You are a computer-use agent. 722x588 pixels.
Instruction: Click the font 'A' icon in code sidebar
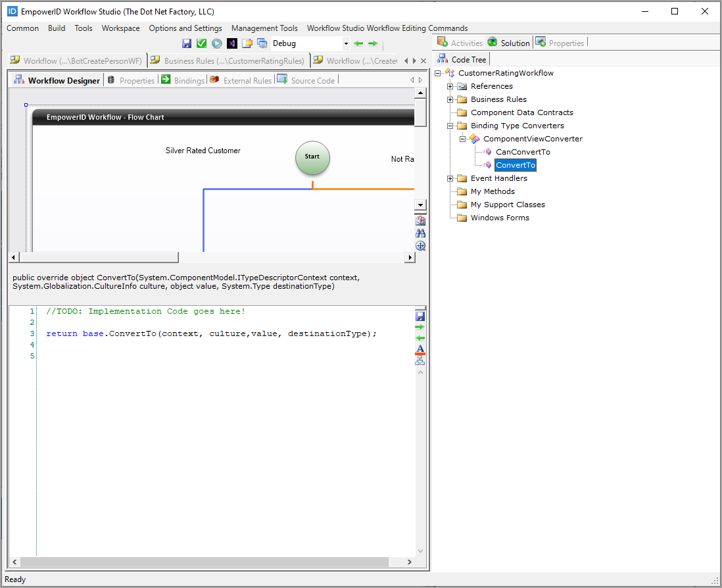coord(420,349)
